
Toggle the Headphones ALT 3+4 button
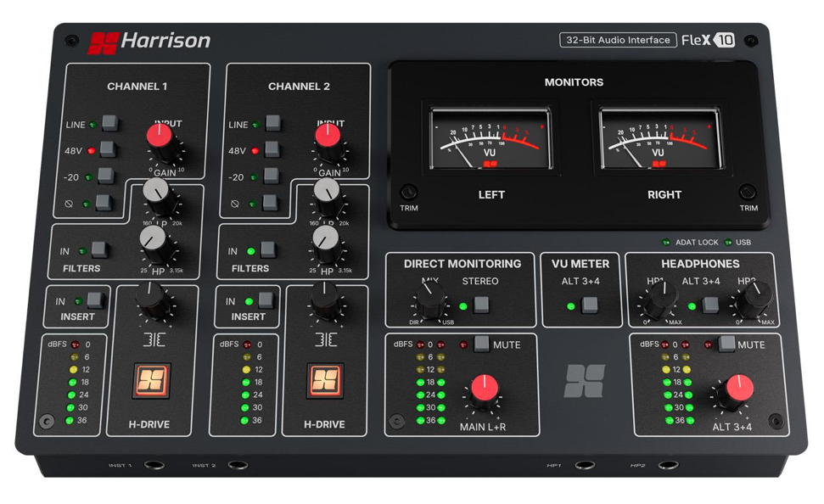point(710,305)
